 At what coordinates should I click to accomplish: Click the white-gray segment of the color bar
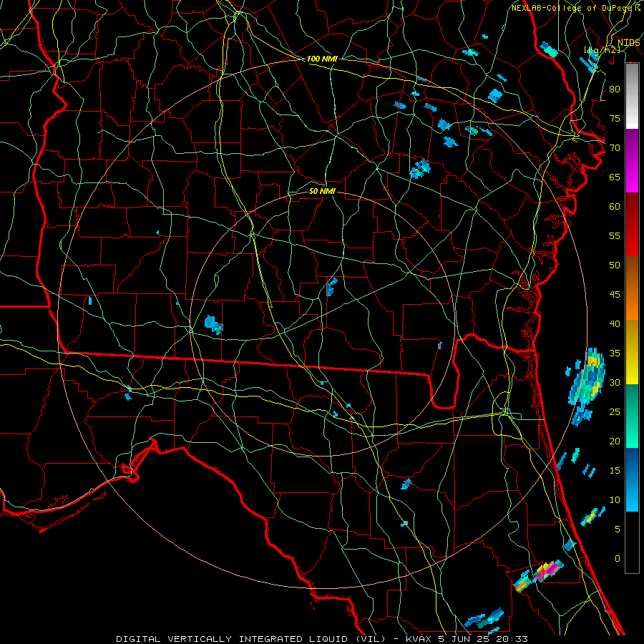click(632, 96)
